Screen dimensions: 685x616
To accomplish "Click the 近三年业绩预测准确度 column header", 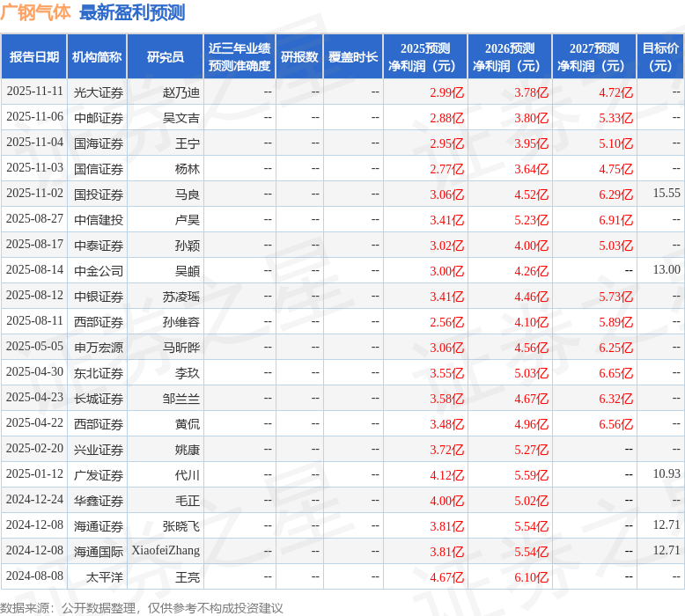I will click(x=239, y=56).
